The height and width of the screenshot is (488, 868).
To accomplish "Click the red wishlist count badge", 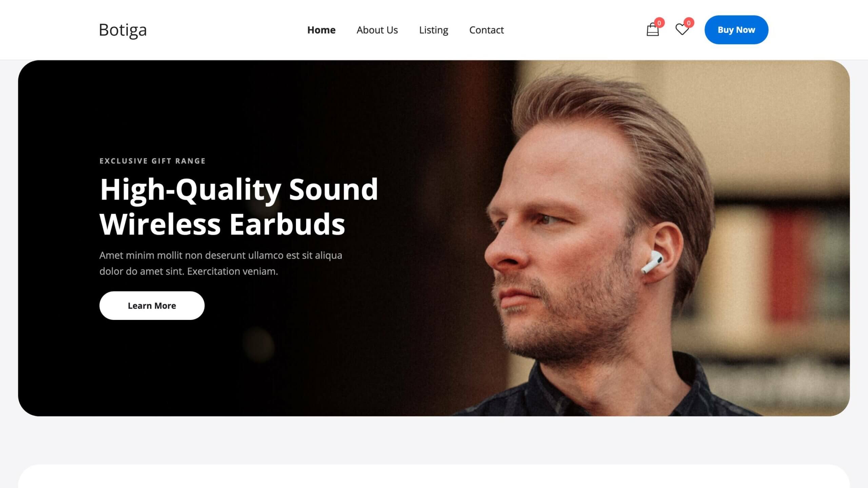I will [689, 23].
